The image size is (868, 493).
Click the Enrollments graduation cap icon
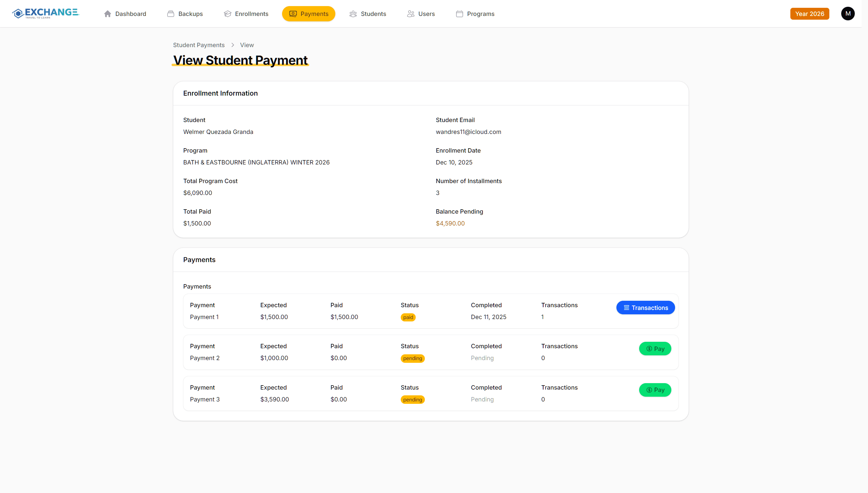[228, 14]
